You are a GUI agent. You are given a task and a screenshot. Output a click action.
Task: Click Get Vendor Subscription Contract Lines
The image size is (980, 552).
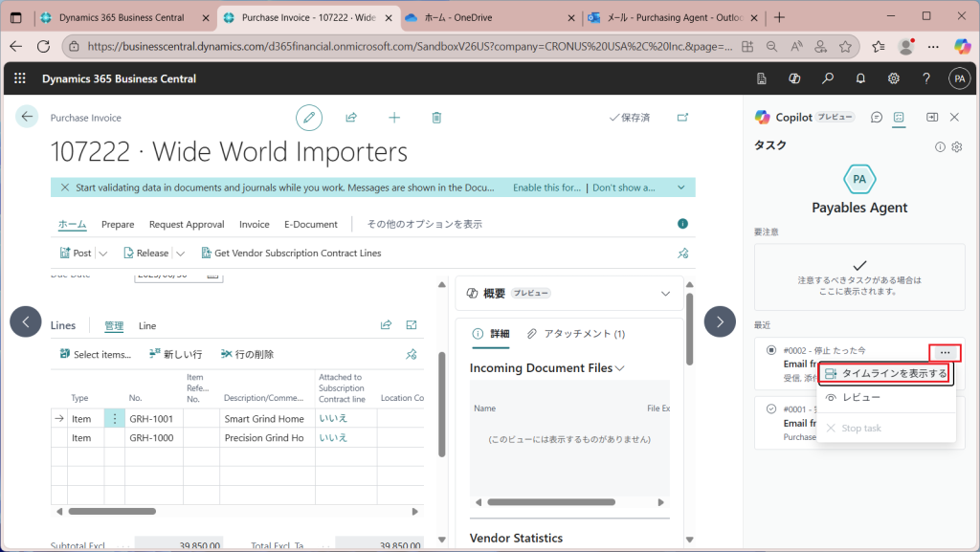click(x=291, y=253)
